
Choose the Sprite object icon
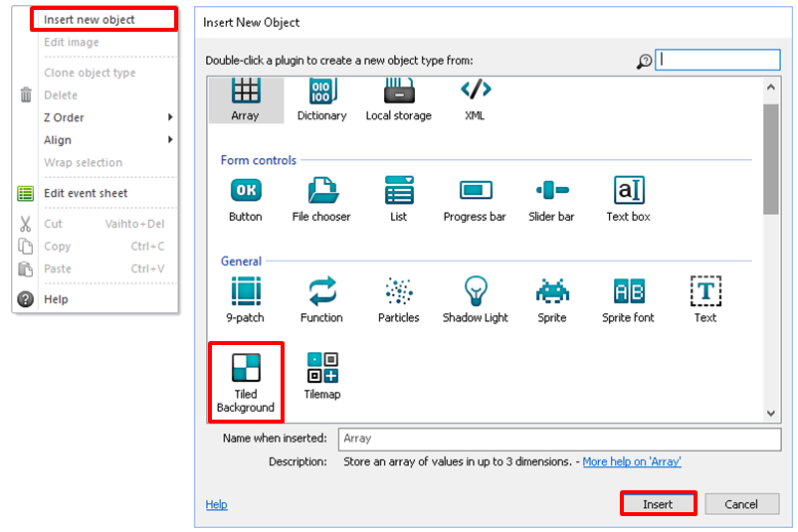[x=551, y=291]
